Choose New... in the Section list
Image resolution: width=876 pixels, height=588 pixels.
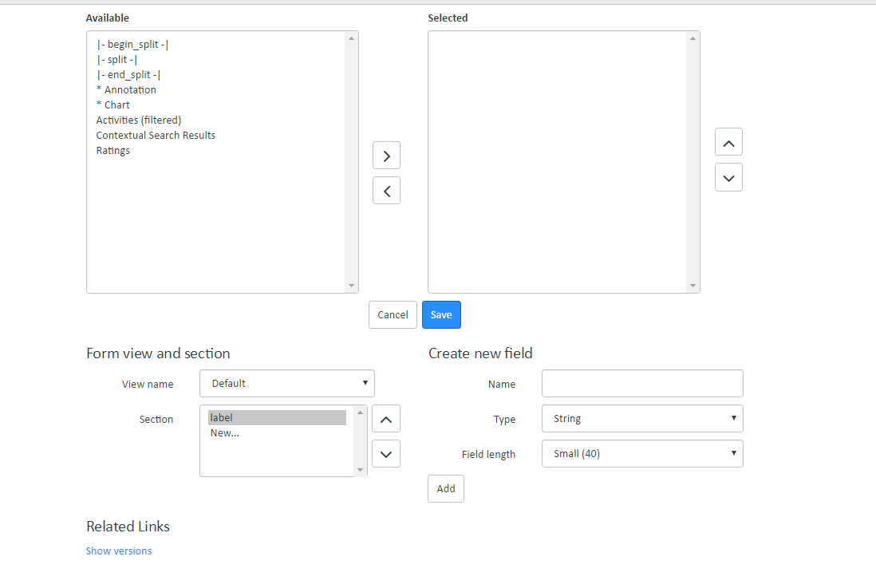(x=223, y=432)
